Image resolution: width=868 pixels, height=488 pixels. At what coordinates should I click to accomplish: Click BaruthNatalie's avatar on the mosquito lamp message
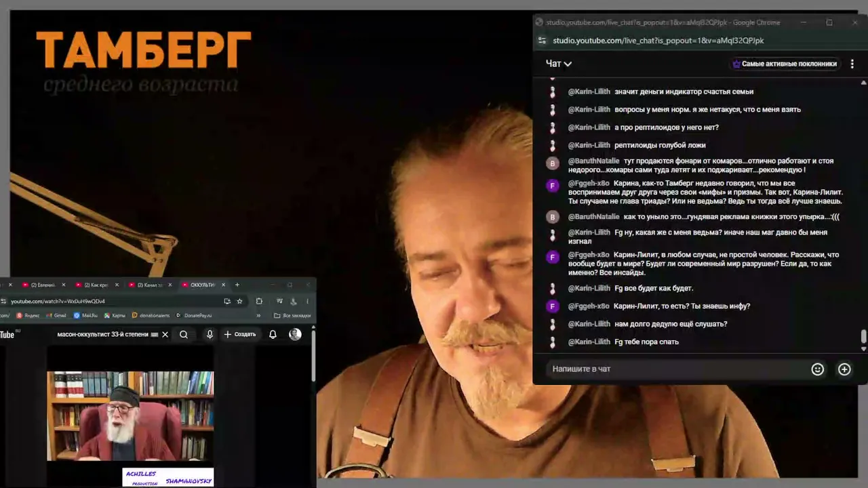click(x=553, y=163)
